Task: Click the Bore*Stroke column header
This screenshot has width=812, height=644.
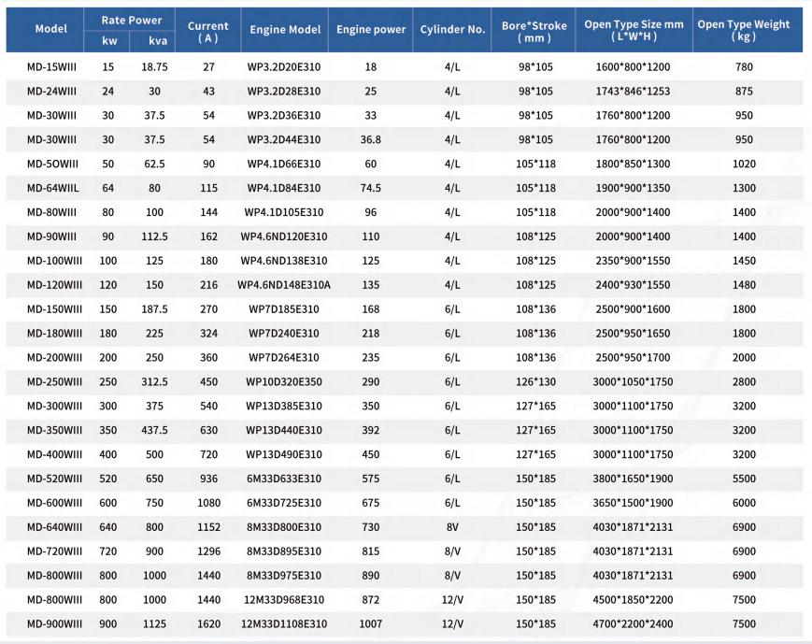Action: tap(534, 31)
